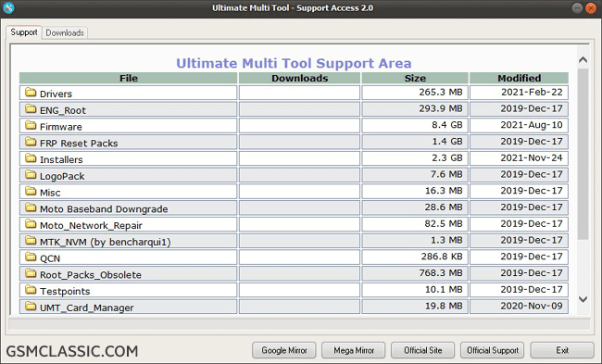Open the Mega Mirror button
602x364 pixels.
pos(354,350)
